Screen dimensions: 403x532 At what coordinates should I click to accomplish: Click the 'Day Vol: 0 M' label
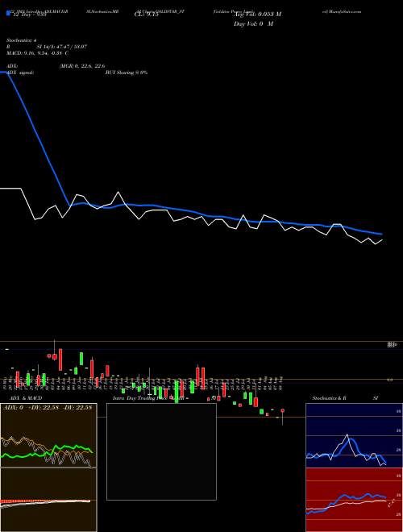(x=253, y=24)
